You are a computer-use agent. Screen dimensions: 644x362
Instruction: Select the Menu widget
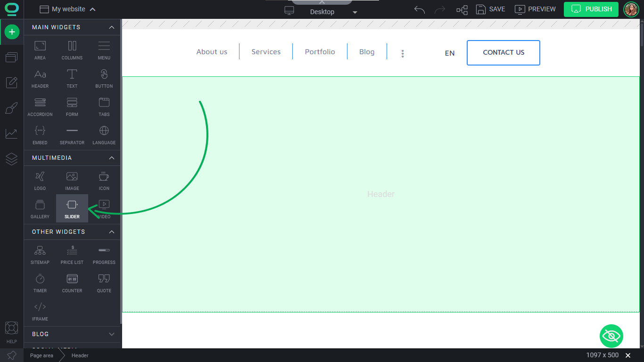click(x=104, y=50)
